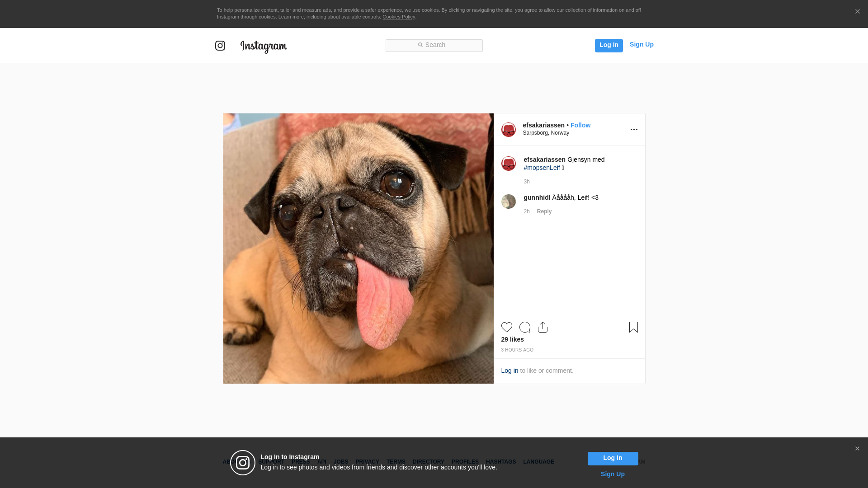Dismiss the cookie notice banner

(857, 11)
